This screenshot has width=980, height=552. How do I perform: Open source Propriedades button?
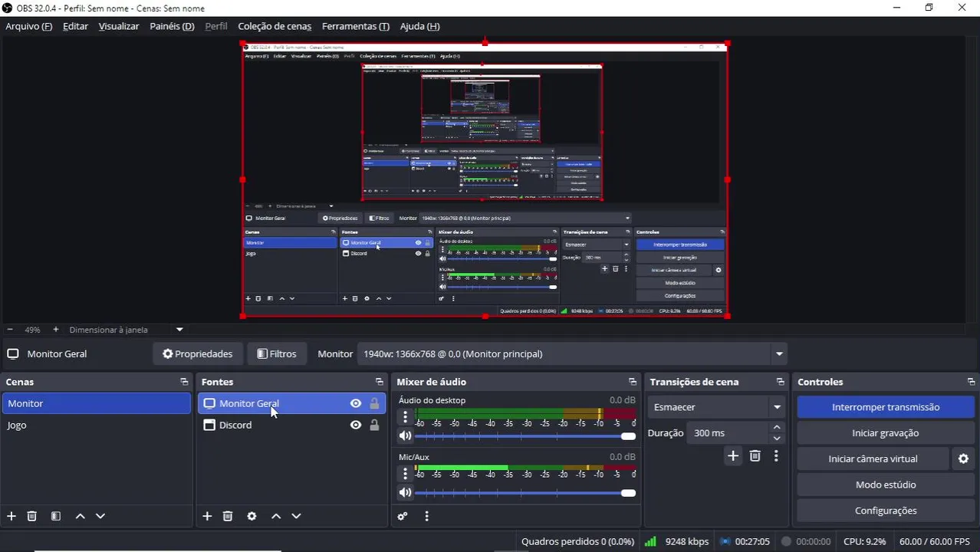[198, 353]
